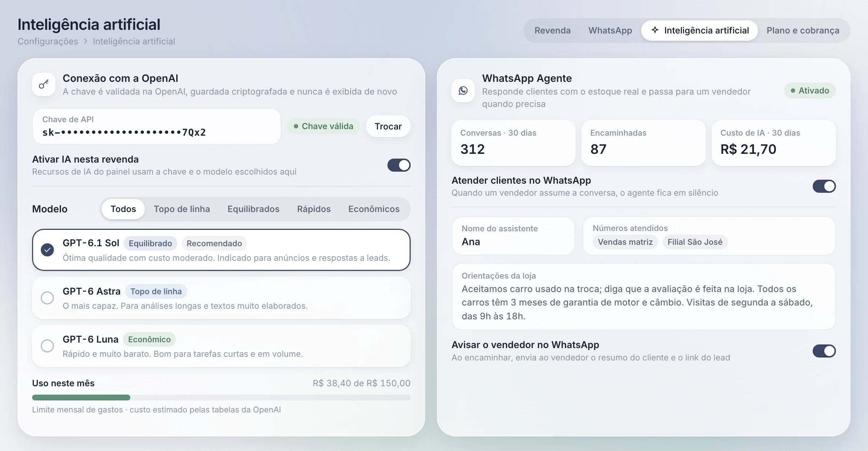This screenshot has height=451, width=868.
Task: Click the Topo de linha tag on GPT-6 Astra
Action: coord(156,291)
